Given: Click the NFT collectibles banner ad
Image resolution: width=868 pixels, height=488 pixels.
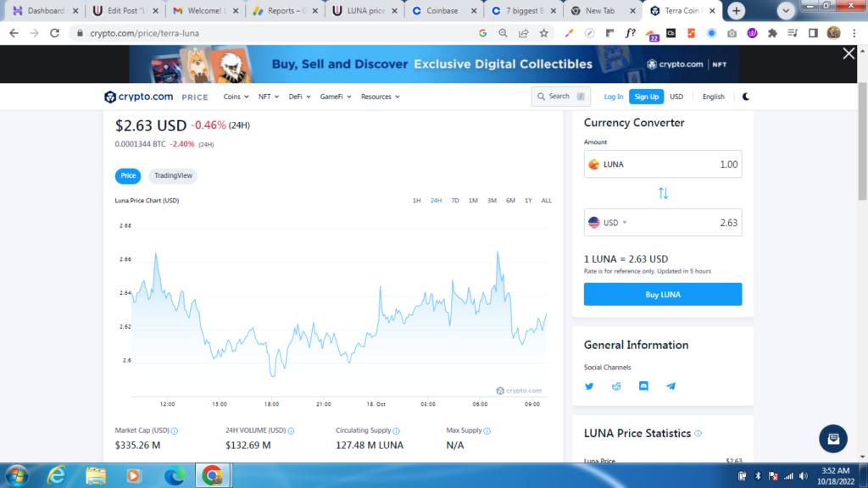Looking at the screenshot, I should click(x=433, y=64).
